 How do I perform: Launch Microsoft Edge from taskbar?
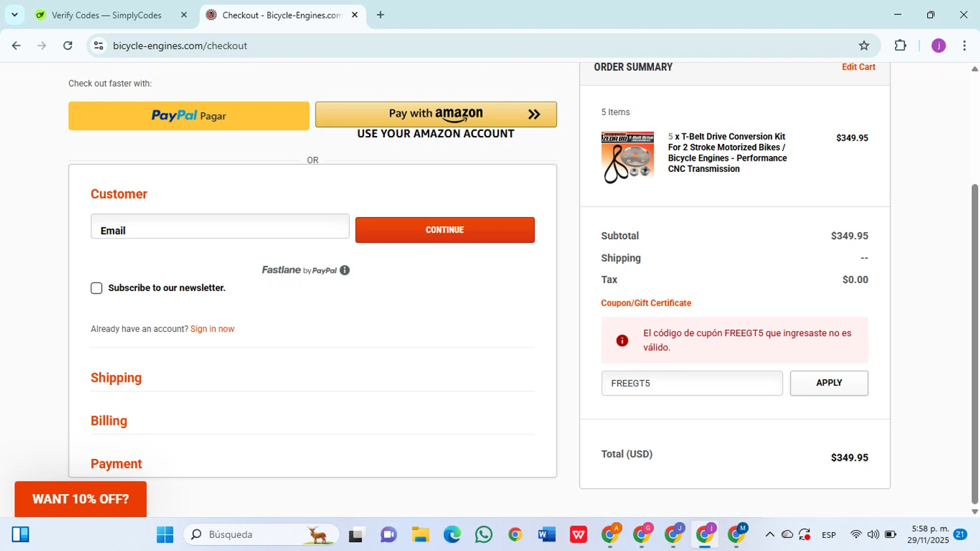tap(452, 535)
